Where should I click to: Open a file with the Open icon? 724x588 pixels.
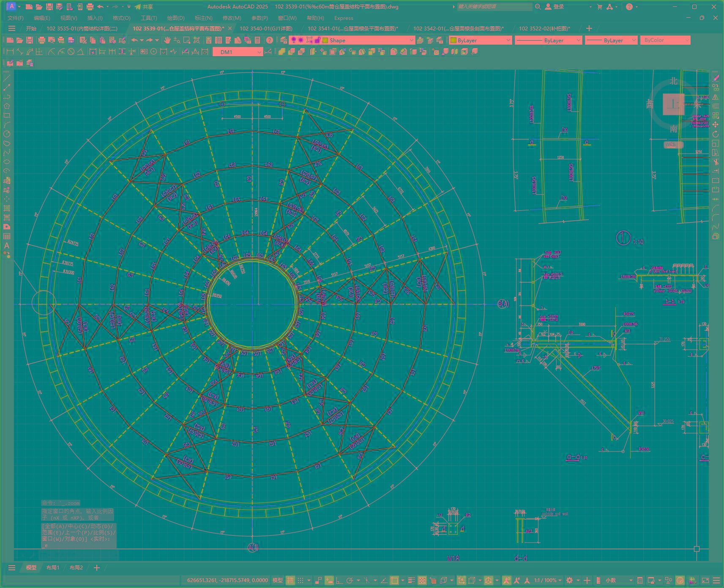point(19,40)
